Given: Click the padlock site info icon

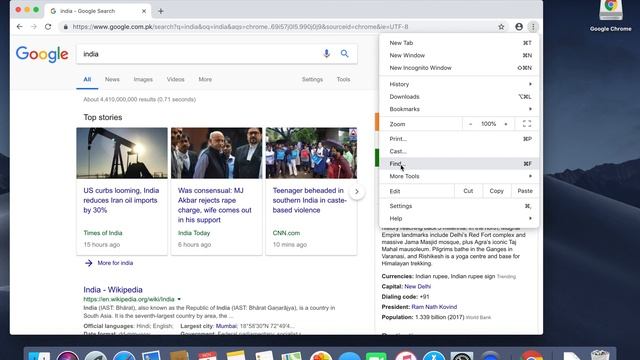Looking at the screenshot, I should coord(65,27).
